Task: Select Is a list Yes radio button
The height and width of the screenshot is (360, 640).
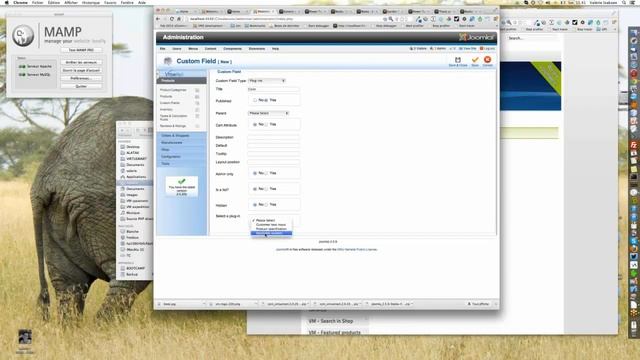Action: (x=267, y=189)
